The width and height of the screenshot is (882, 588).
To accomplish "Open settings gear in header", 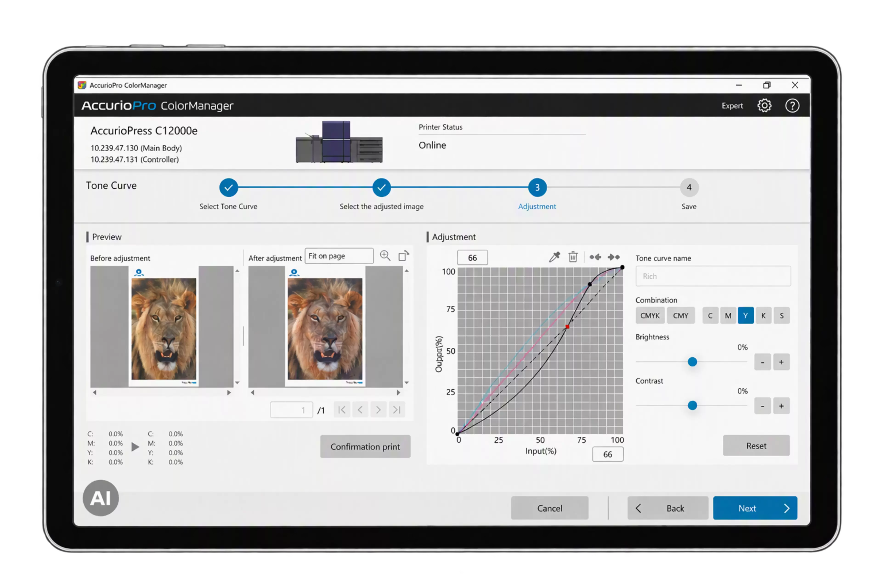I will tap(764, 106).
